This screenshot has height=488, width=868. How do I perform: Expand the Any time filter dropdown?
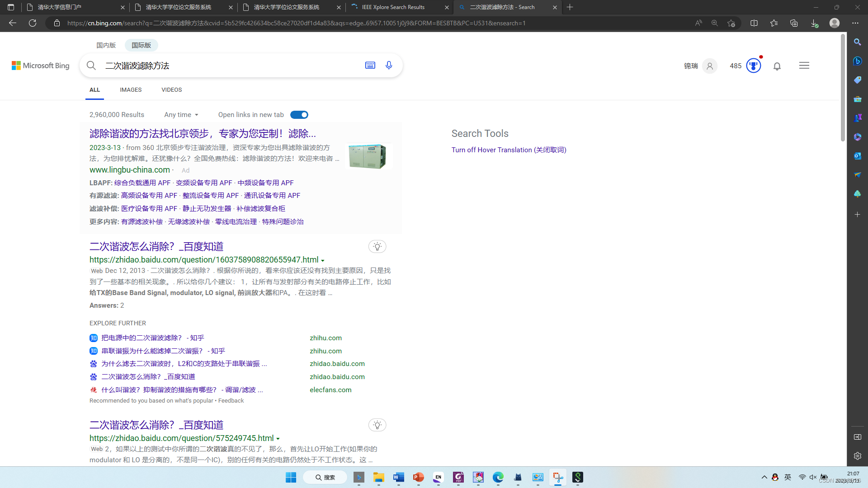tap(181, 115)
